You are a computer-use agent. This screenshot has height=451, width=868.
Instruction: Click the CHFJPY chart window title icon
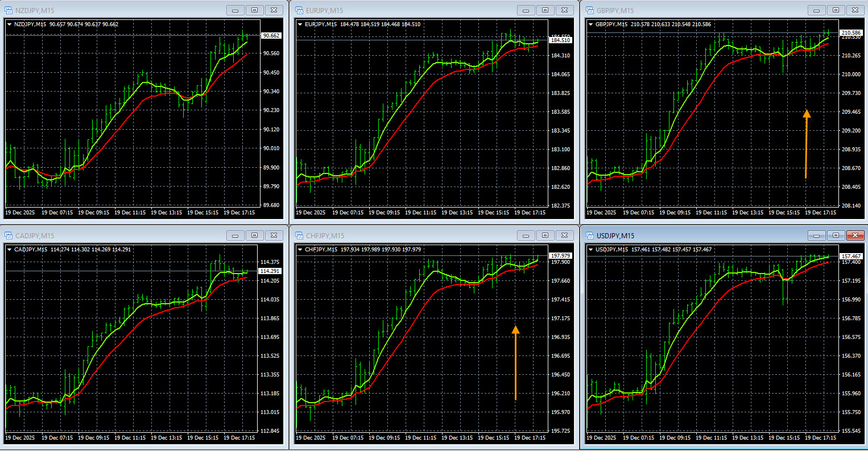(x=299, y=235)
